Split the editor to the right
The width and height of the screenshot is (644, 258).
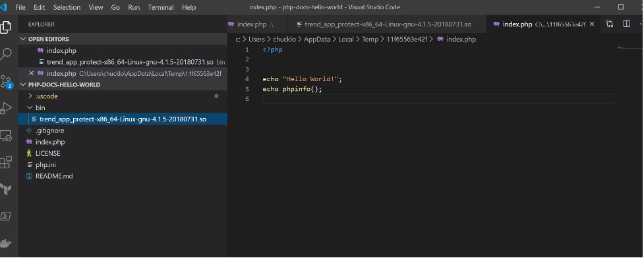(626, 24)
